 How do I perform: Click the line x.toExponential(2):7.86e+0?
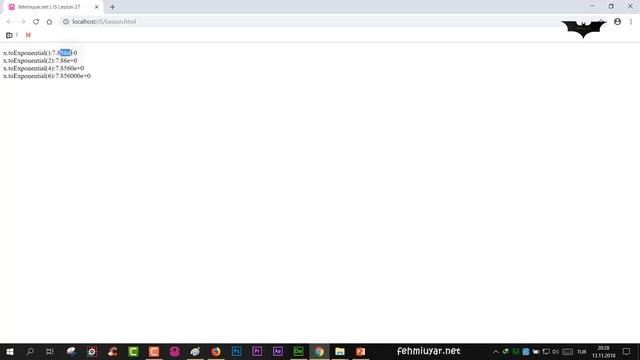(40, 60)
